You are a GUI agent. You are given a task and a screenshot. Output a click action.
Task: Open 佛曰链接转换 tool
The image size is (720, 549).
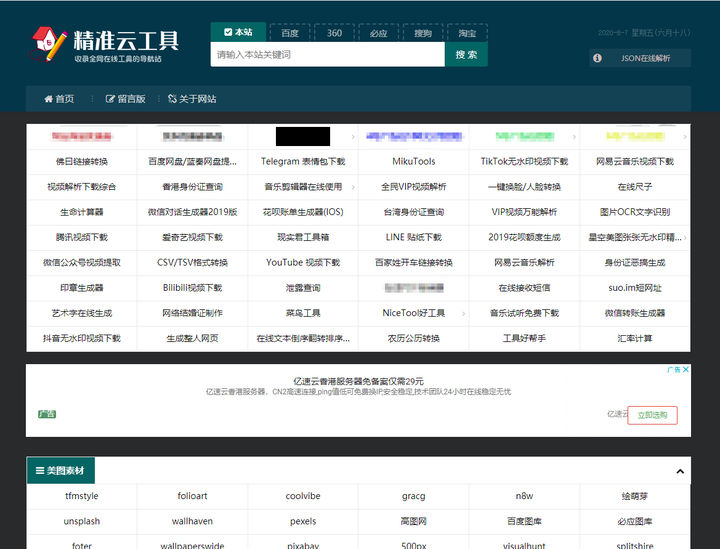pyautogui.click(x=82, y=162)
